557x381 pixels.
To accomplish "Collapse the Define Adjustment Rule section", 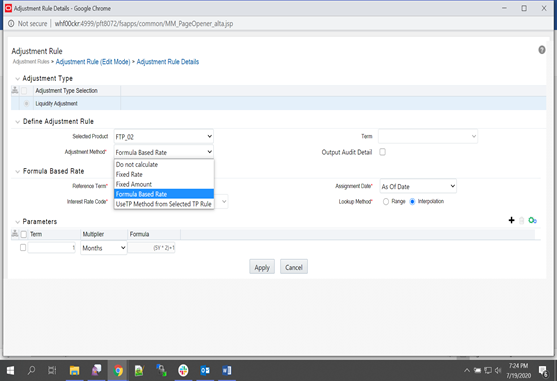I will pos(17,122).
